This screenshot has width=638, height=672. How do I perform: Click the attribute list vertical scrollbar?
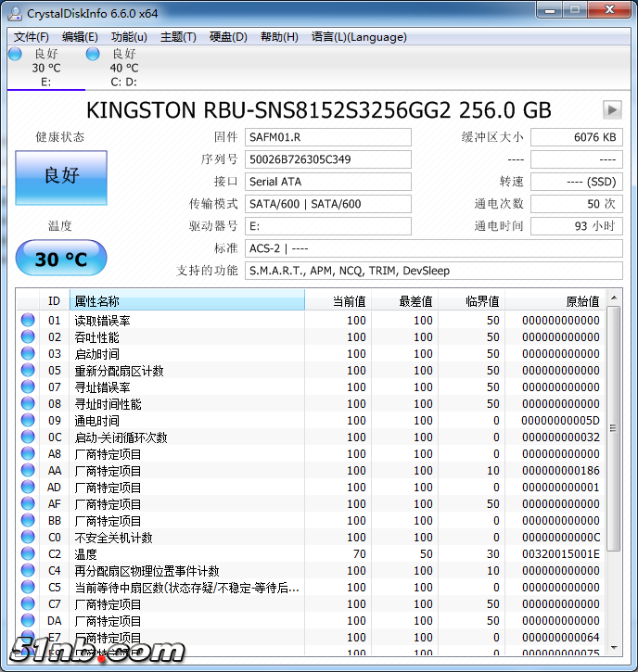point(614,463)
